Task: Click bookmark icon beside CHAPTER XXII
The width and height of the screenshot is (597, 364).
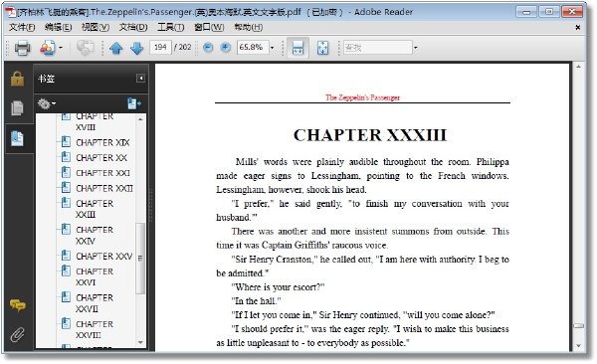Action: pyautogui.click(x=66, y=187)
